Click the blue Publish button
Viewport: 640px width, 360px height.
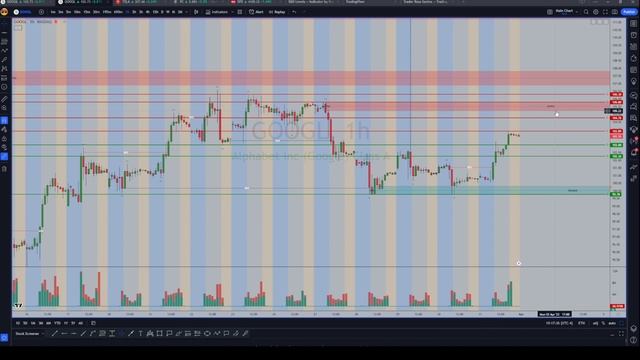pos(629,12)
